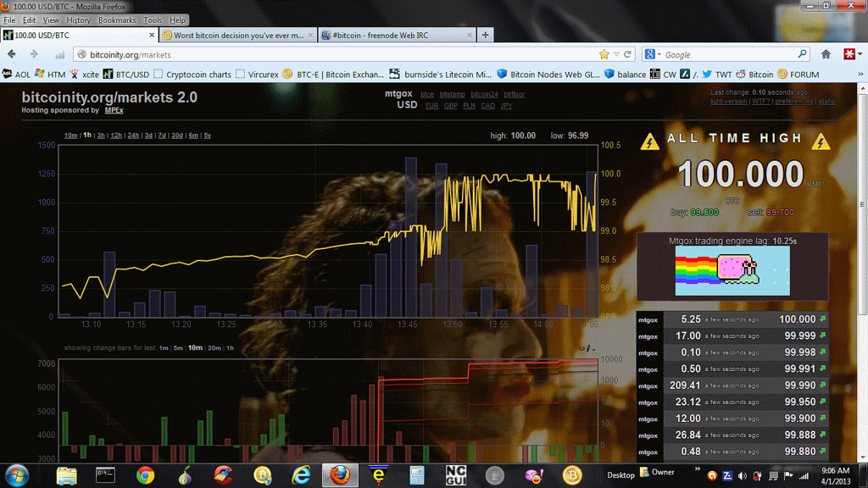
Task: Reload the page with the refresh icon
Action: point(628,54)
